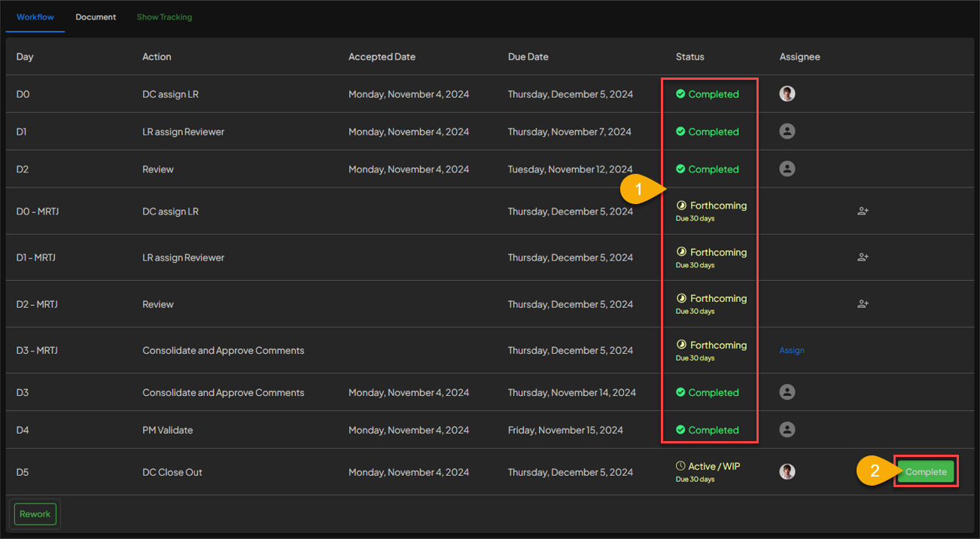The height and width of the screenshot is (539, 980).
Task: Click the add-assignee icon for D0 - MRTJ
Action: coord(863,212)
